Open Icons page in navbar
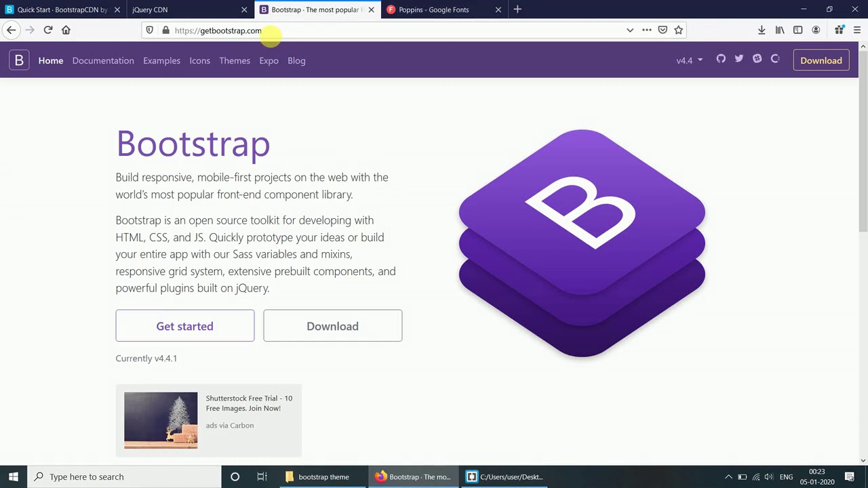 tap(199, 60)
